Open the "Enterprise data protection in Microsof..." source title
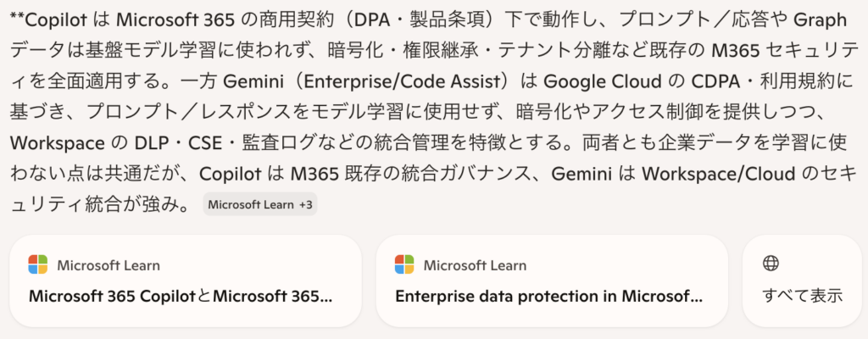The width and height of the screenshot is (868, 339). point(549,297)
